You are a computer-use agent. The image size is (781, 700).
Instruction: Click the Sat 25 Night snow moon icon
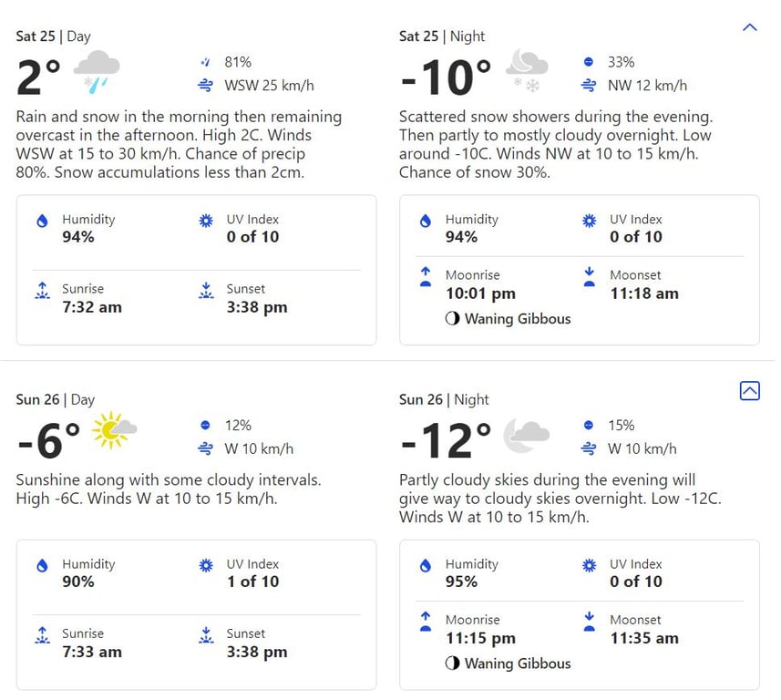pyautogui.click(x=527, y=71)
